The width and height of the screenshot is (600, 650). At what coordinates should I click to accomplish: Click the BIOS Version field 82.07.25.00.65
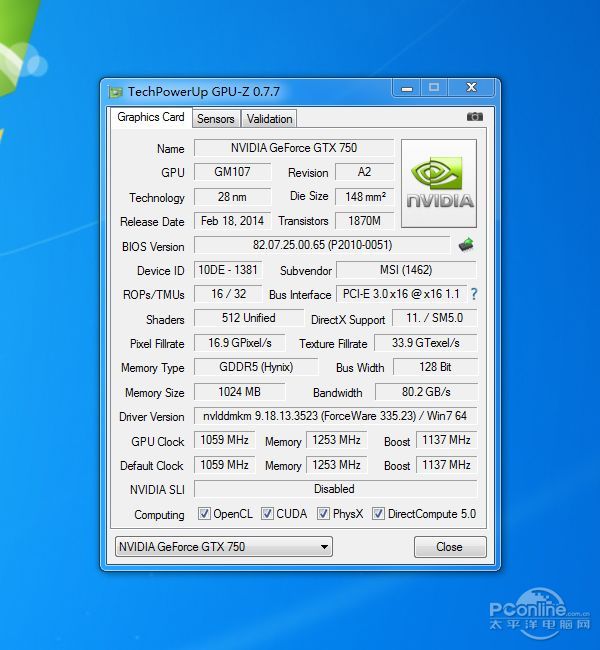(322, 245)
